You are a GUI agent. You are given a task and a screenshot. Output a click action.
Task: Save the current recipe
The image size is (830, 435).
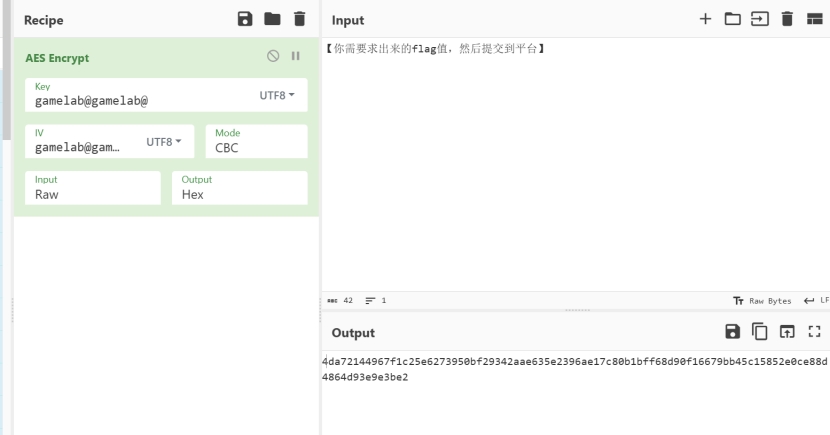point(244,19)
